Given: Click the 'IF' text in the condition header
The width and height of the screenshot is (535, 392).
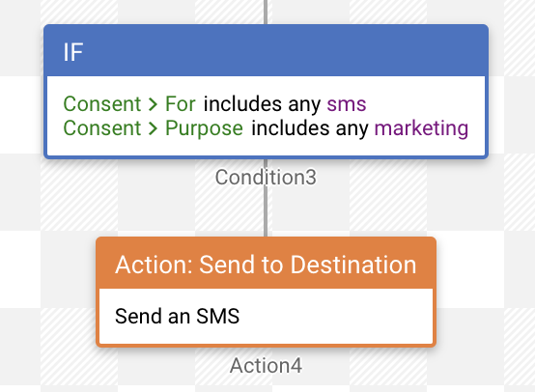Looking at the screenshot, I should 73,52.
